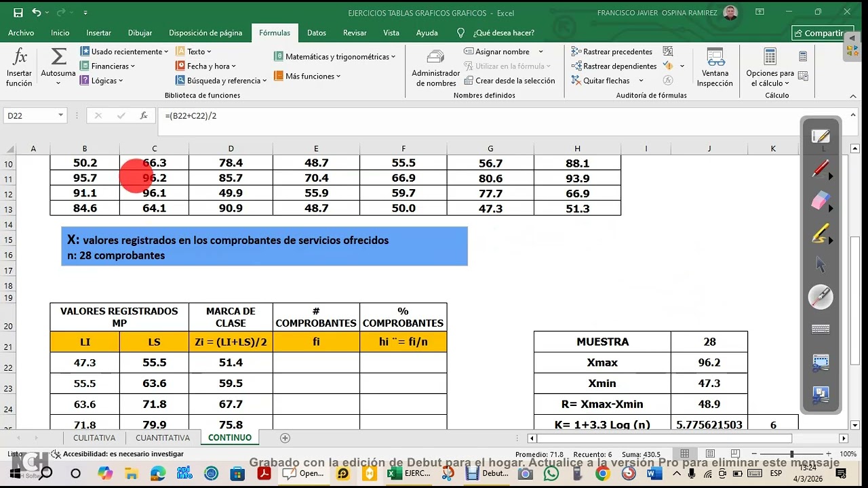Add a new sheet with plus icon
Viewport: 868px width, 488px height.
point(285,438)
